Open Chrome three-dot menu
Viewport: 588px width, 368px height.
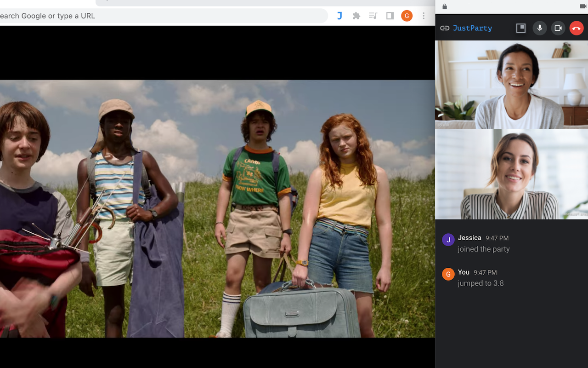tap(424, 16)
